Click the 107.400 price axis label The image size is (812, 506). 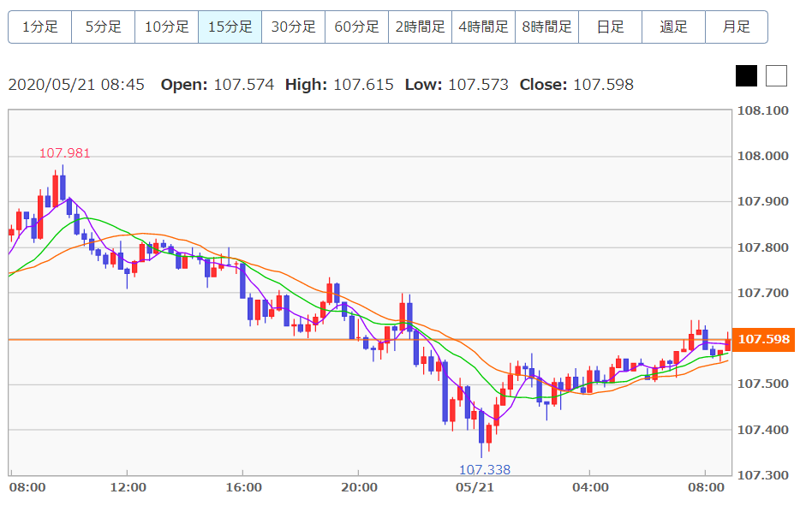point(763,430)
